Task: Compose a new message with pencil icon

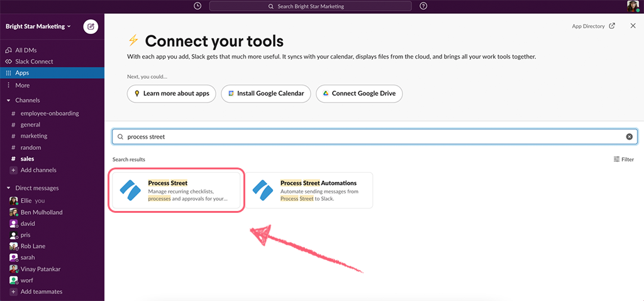Action: pyautogui.click(x=91, y=26)
